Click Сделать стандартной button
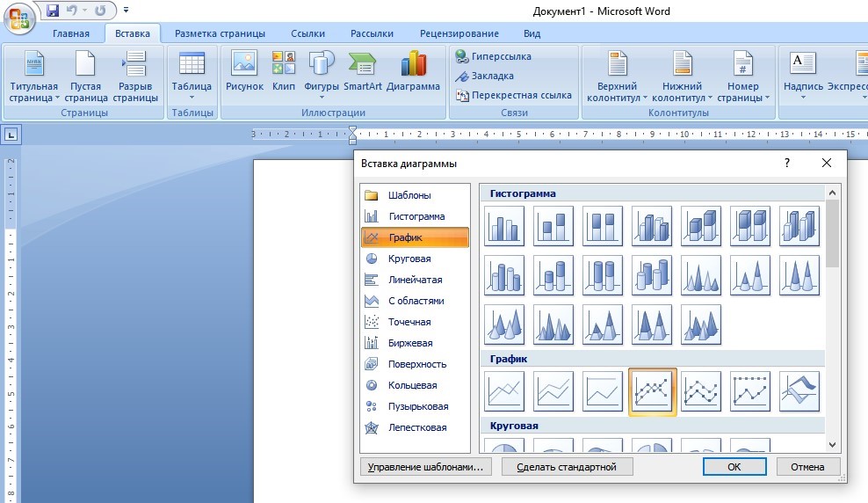 567,467
